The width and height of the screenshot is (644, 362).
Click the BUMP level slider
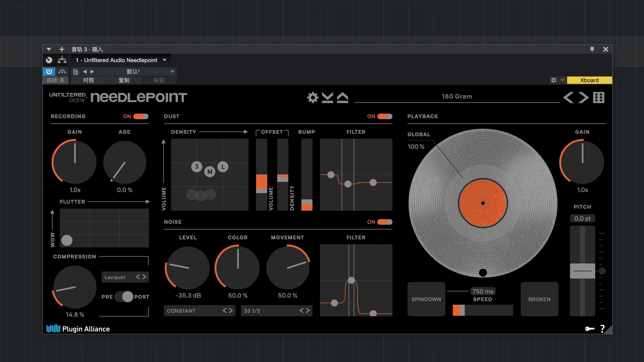[x=307, y=175]
